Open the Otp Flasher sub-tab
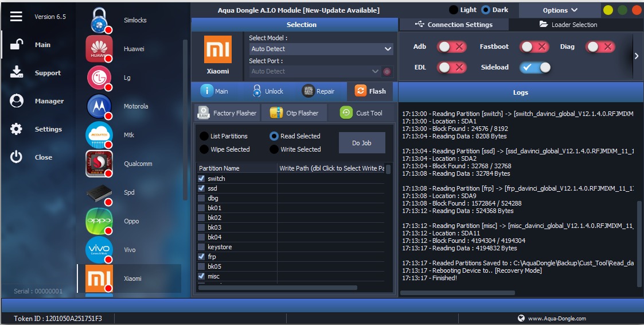The image size is (644, 325). coord(294,113)
